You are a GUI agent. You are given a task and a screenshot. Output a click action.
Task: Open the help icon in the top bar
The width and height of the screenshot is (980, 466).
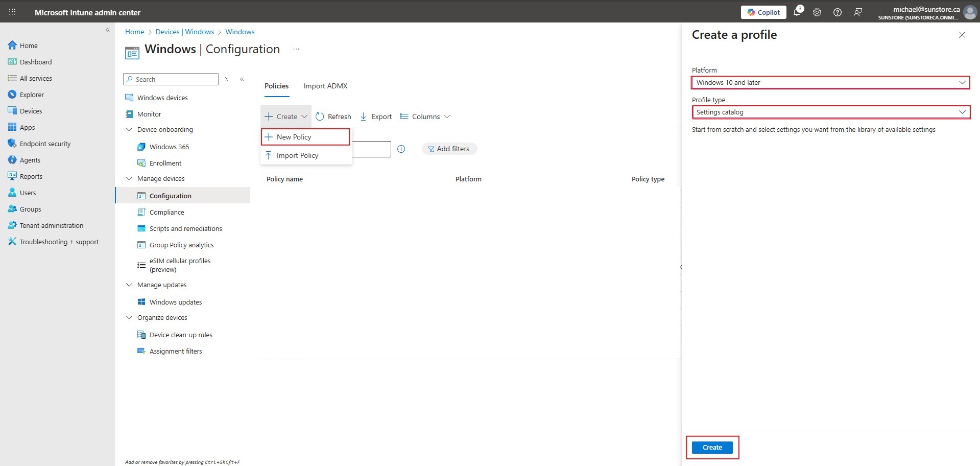(837, 12)
